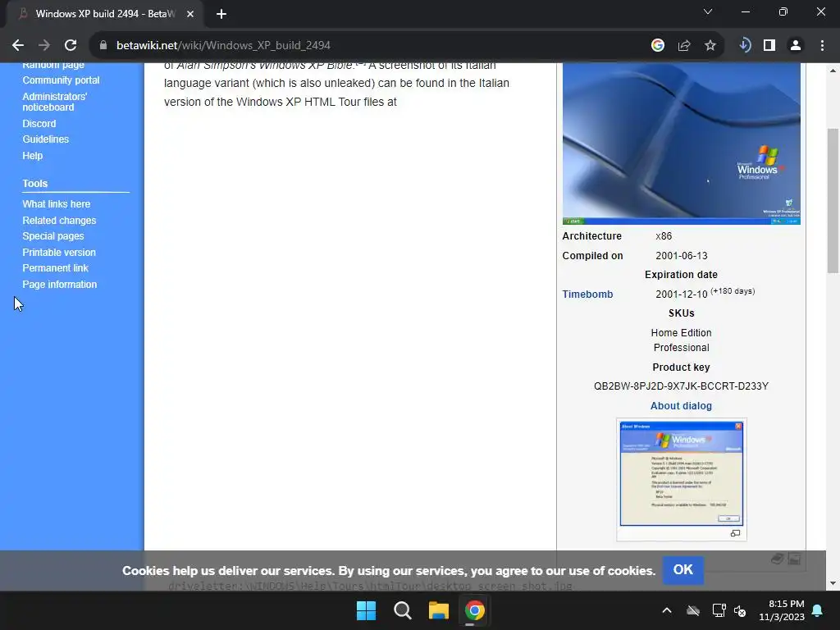Click the compiled date 2001-06-13
Screen dimensions: 840x630
click(682, 256)
